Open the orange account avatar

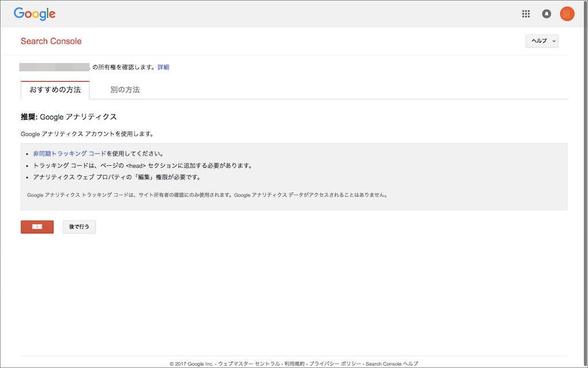click(x=567, y=14)
